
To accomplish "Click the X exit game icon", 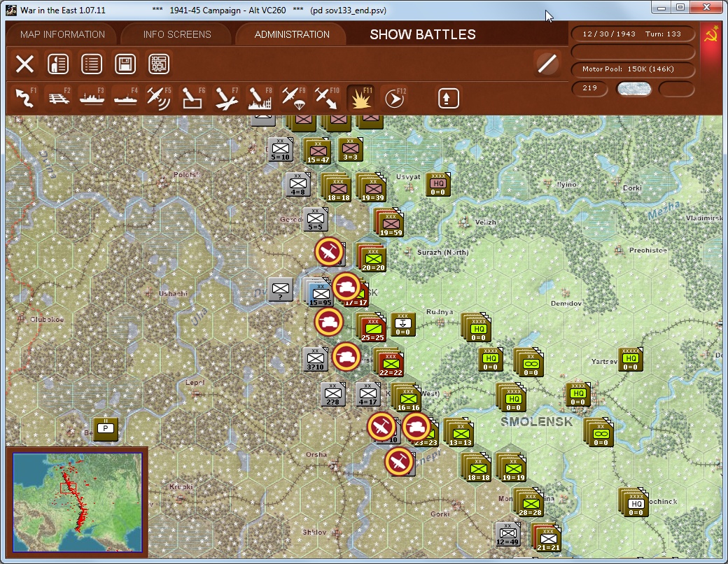I will 24,64.
